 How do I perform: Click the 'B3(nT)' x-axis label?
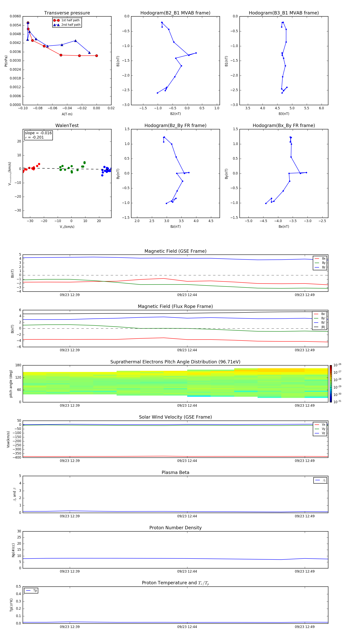click(x=284, y=114)
